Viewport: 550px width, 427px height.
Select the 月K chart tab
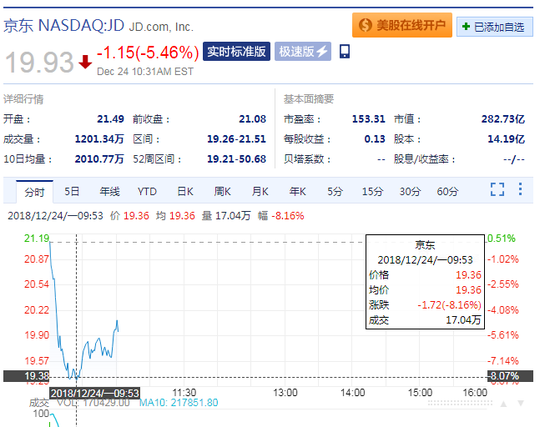click(x=260, y=192)
